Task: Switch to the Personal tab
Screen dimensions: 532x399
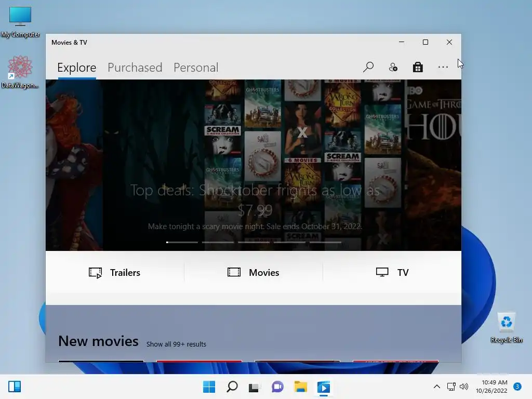Action: click(x=196, y=68)
